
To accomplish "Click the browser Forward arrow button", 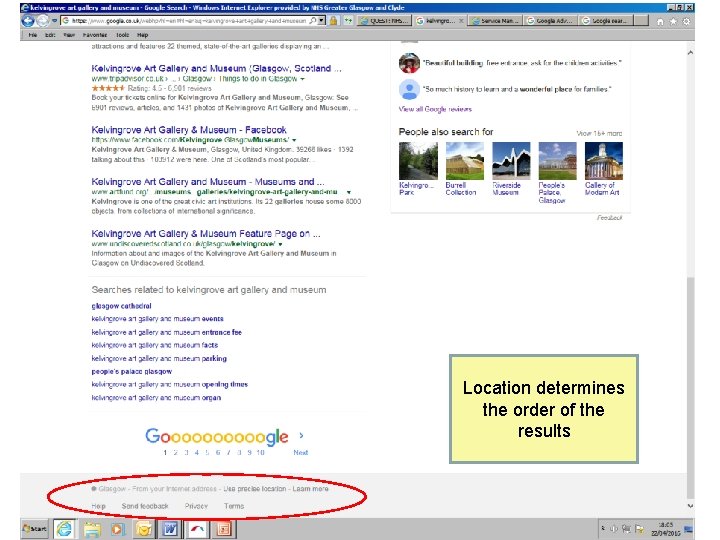I will [x=43, y=21].
